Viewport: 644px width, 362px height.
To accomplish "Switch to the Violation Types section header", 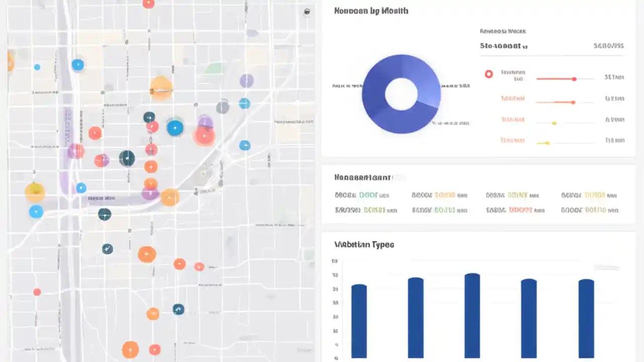I will 364,244.
